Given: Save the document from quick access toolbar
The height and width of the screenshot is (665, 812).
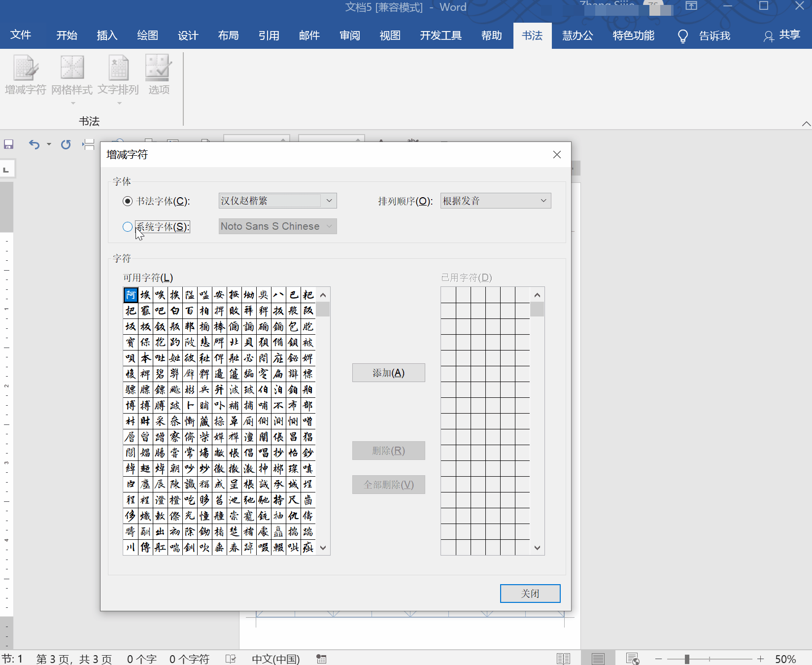Looking at the screenshot, I should tap(8, 144).
